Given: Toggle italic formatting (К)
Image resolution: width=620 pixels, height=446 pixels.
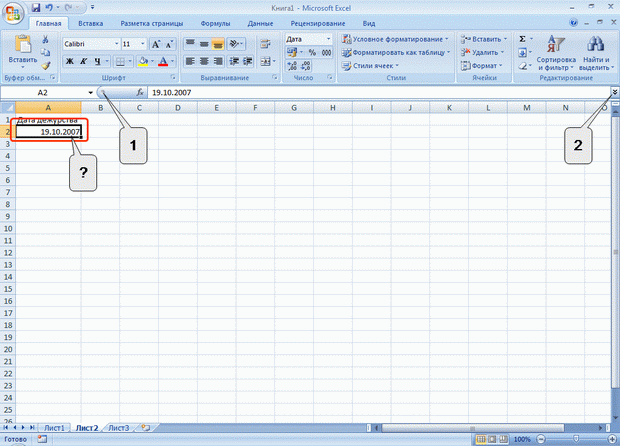Looking at the screenshot, I should [x=85, y=61].
